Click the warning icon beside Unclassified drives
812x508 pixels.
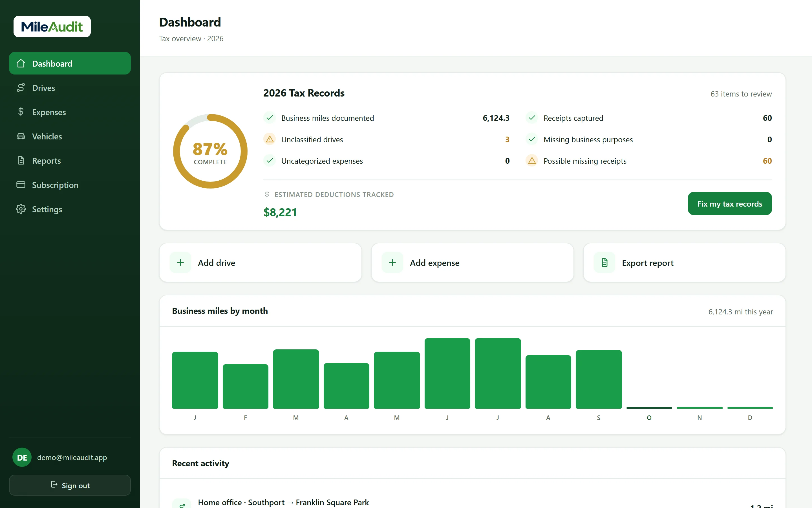(270, 139)
